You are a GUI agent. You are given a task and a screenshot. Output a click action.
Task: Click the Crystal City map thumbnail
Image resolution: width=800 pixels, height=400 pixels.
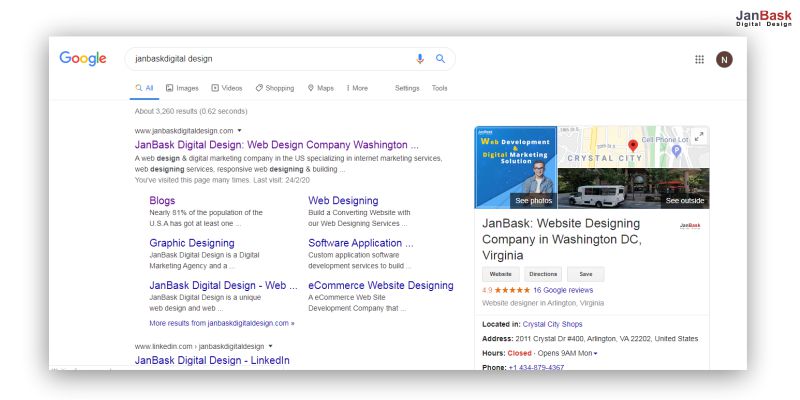tap(633, 147)
